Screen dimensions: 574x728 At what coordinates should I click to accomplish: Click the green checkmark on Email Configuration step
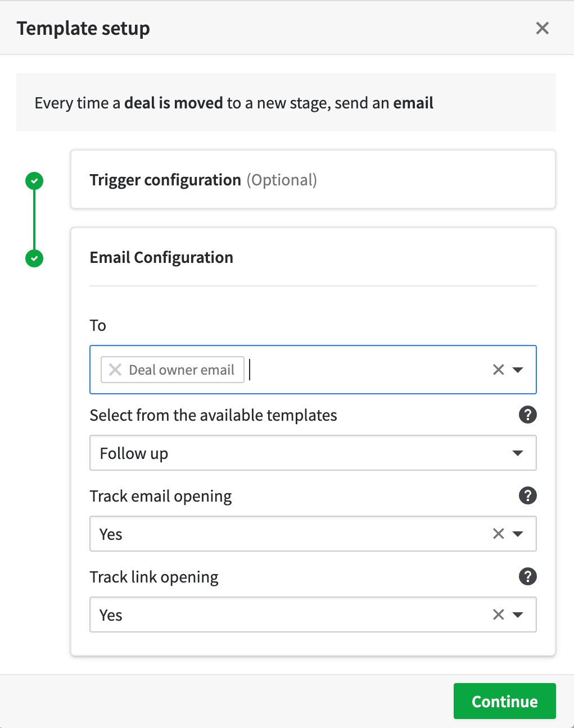[x=34, y=259]
